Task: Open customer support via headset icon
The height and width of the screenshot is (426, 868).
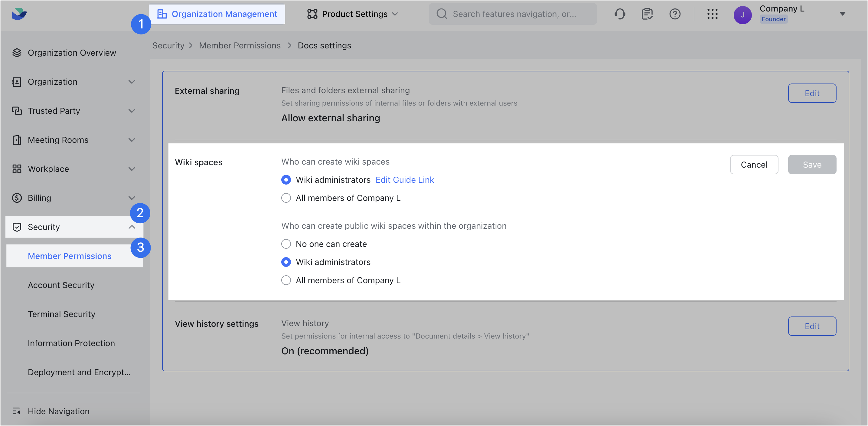Action: (620, 14)
